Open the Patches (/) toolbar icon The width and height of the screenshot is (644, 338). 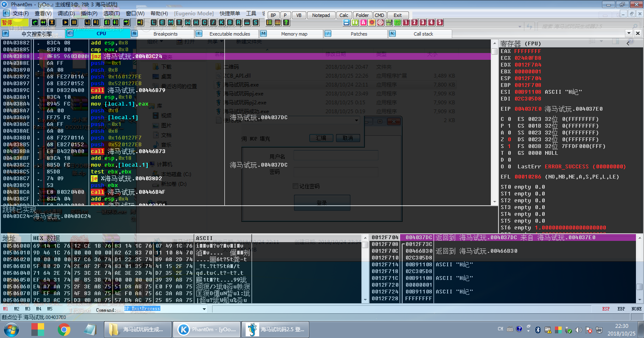[x=213, y=22]
